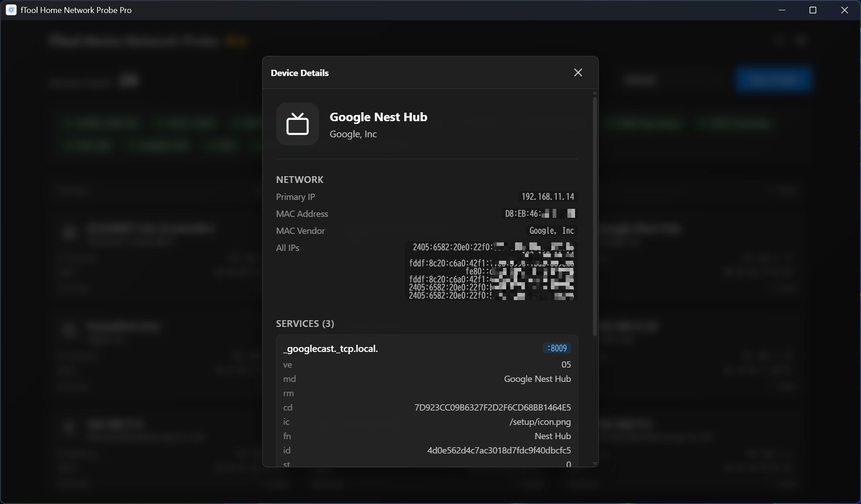Click the Google, Inc MAC Vendor value
The height and width of the screenshot is (504, 861).
click(x=550, y=231)
